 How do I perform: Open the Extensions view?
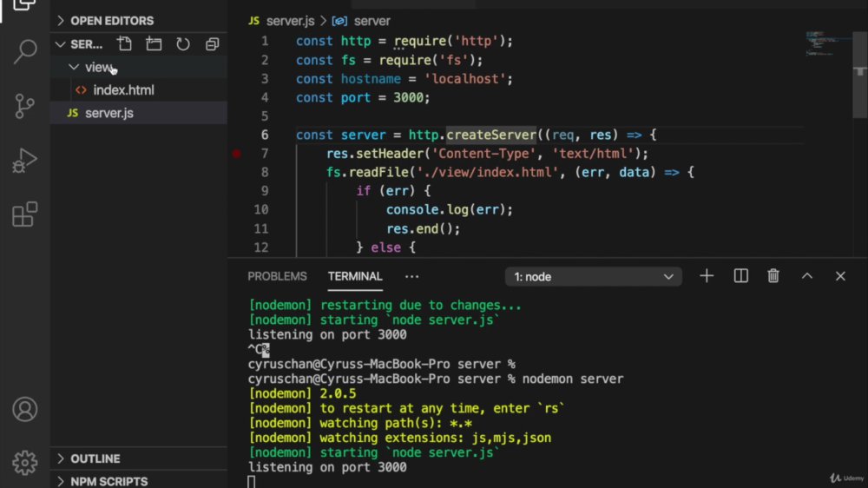25,214
